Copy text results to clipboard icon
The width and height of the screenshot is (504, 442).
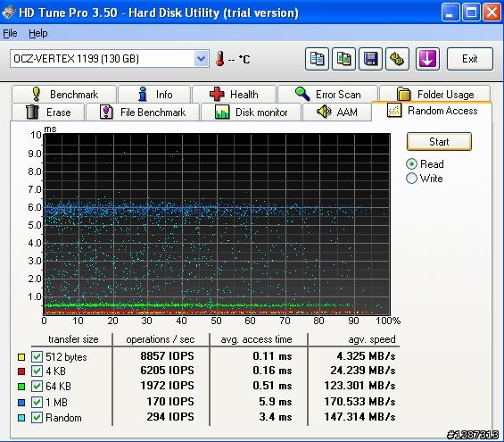[317, 59]
